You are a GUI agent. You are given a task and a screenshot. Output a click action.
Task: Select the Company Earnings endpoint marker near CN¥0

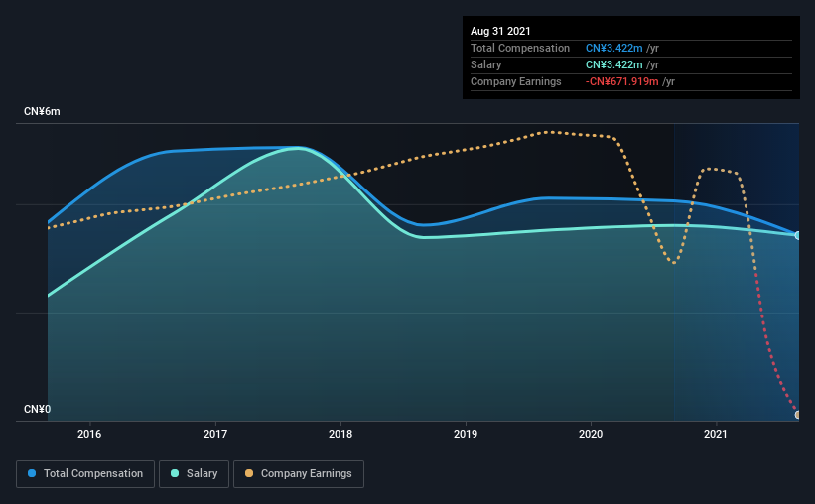[797, 414]
